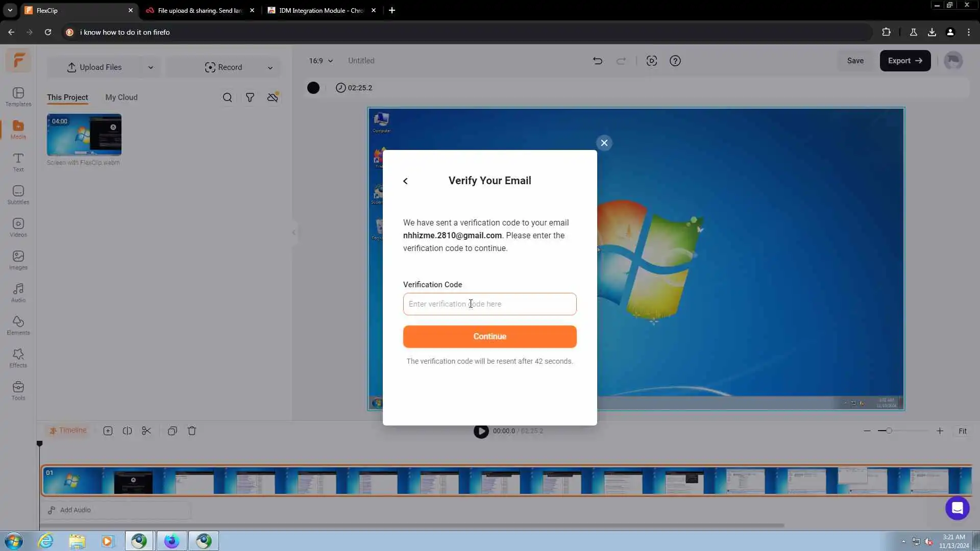Screen dimensions: 980x551
Task: Open the 16:9 aspect ratio dropdown
Action: click(x=321, y=61)
